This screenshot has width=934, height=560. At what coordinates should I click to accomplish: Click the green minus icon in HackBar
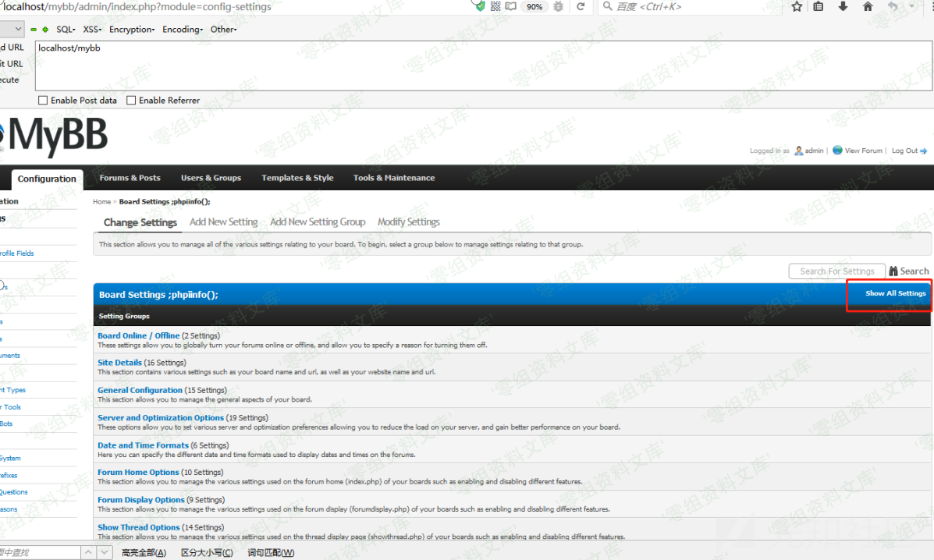pos(34,30)
